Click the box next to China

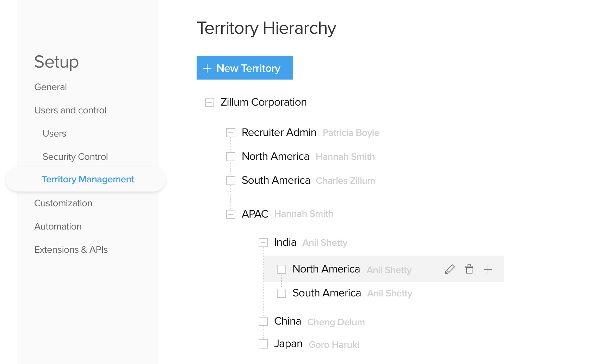click(263, 321)
